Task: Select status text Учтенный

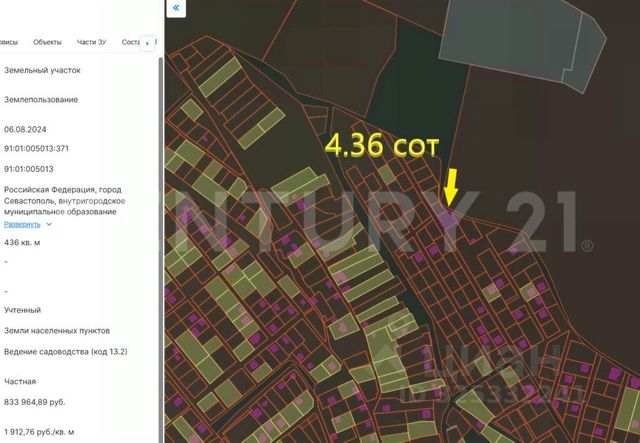Action: tap(22, 310)
